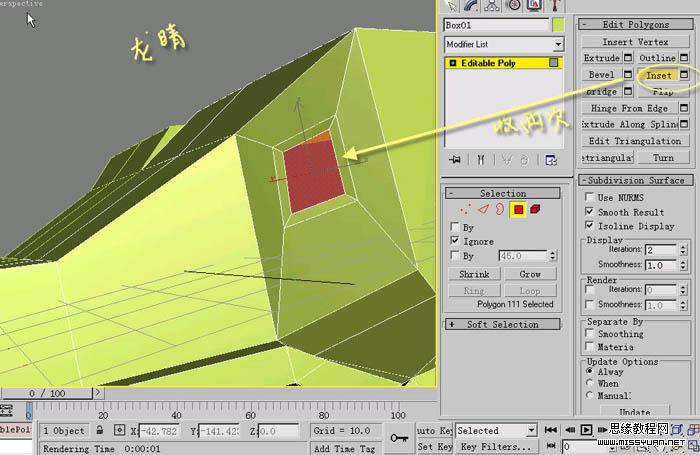Select 'Manual' update option radio
The height and width of the screenshot is (455, 700).
point(590,395)
